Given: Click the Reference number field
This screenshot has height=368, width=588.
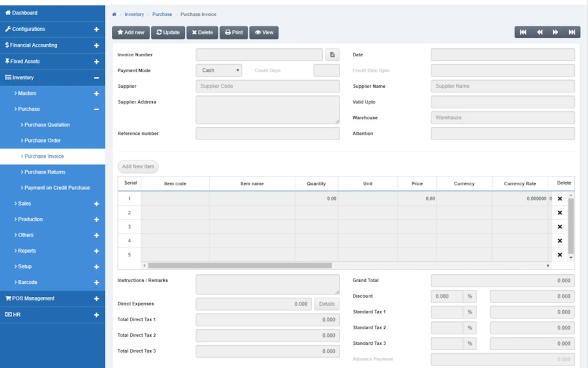Looking at the screenshot, I should pyautogui.click(x=268, y=134).
